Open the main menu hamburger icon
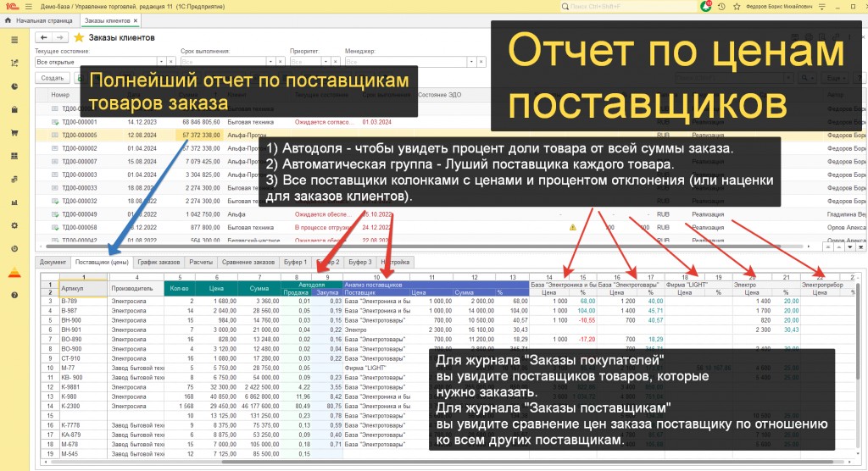868x471 pixels. click(28, 7)
